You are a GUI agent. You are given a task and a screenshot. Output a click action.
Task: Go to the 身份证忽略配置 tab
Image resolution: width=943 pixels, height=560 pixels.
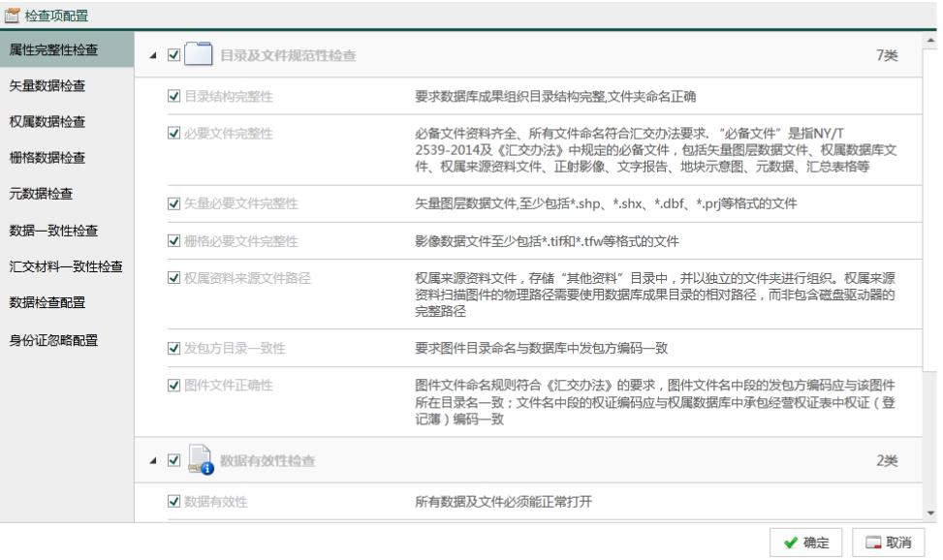(x=53, y=340)
